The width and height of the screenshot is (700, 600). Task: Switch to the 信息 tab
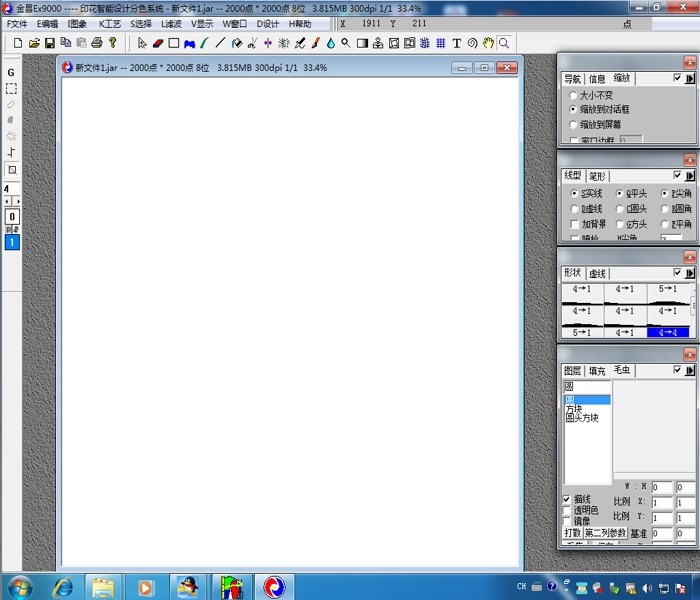click(597, 79)
